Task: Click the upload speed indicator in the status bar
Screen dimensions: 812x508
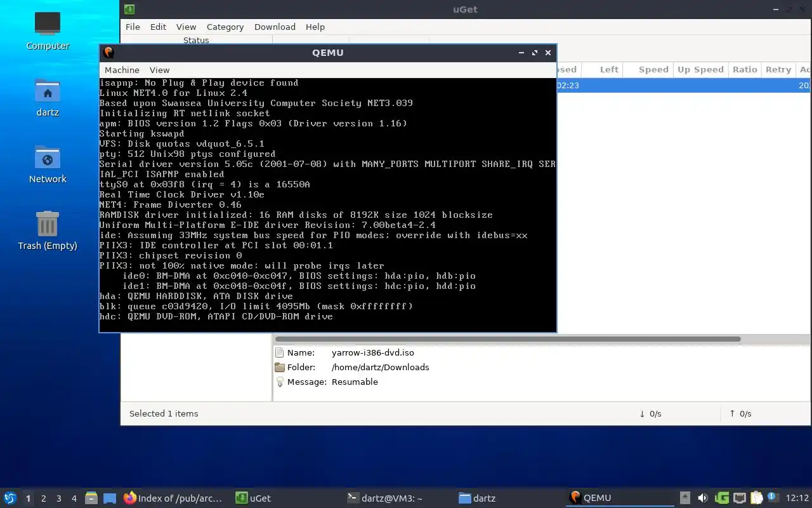Action: pyautogui.click(x=740, y=413)
